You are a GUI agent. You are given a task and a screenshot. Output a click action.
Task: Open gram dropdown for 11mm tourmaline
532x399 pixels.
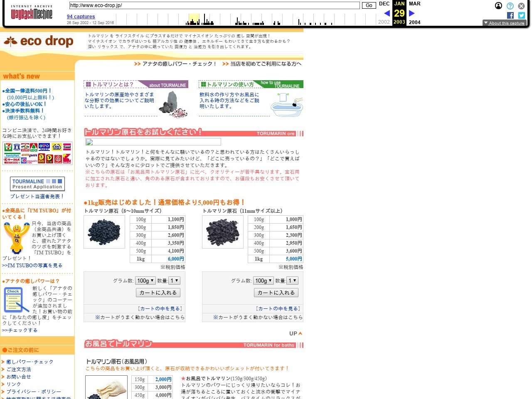[x=264, y=281]
